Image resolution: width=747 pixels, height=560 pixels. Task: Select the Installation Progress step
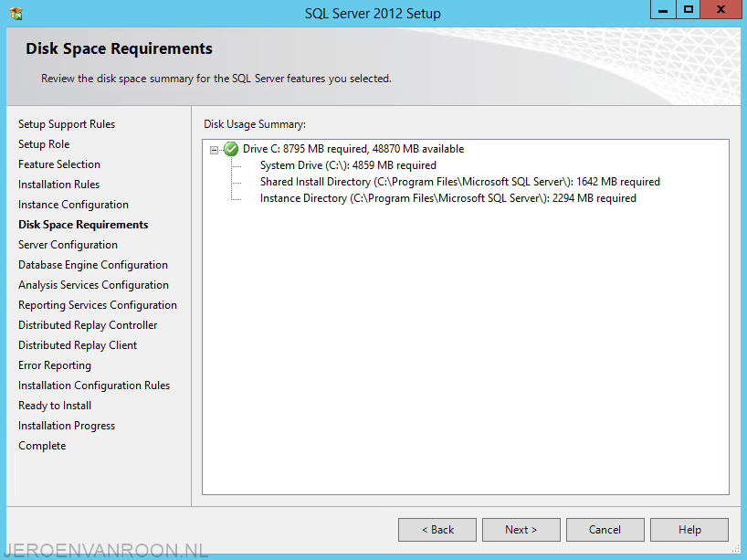[x=67, y=426]
